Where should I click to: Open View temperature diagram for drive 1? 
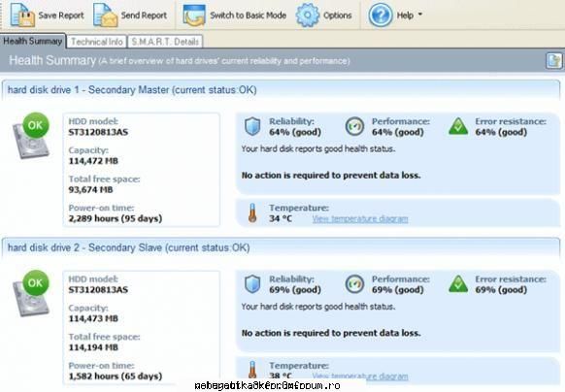point(360,218)
